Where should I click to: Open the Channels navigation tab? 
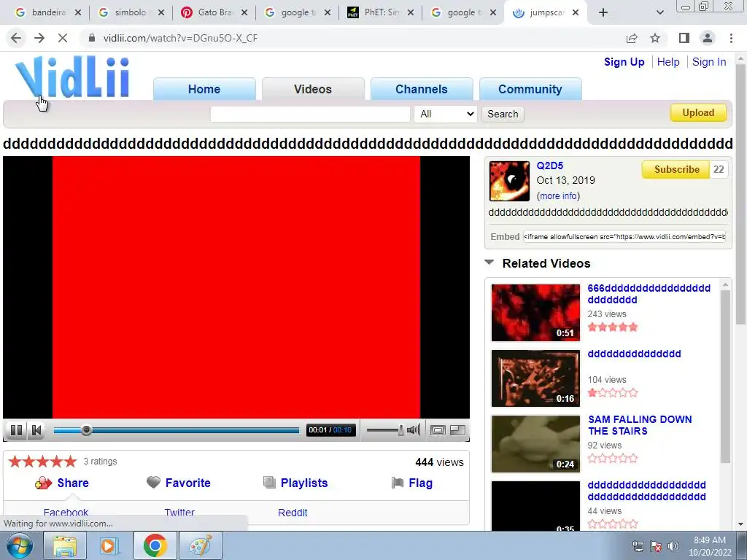422,89
